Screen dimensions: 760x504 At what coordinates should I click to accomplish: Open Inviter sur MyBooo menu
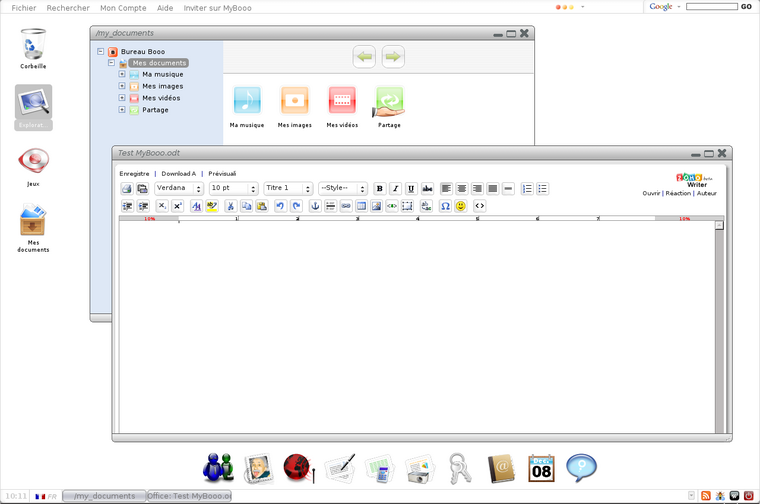point(217,8)
